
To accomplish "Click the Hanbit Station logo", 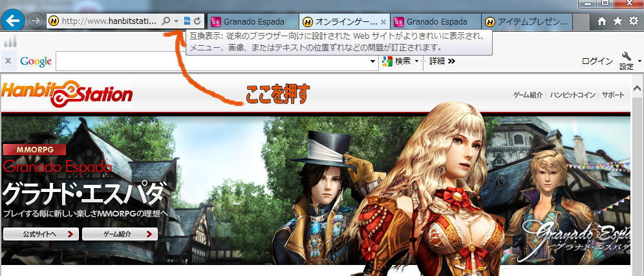I will pos(67,94).
